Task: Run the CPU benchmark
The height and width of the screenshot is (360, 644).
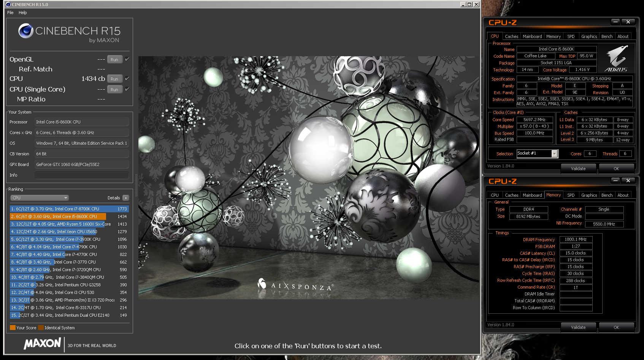Action: (x=114, y=79)
